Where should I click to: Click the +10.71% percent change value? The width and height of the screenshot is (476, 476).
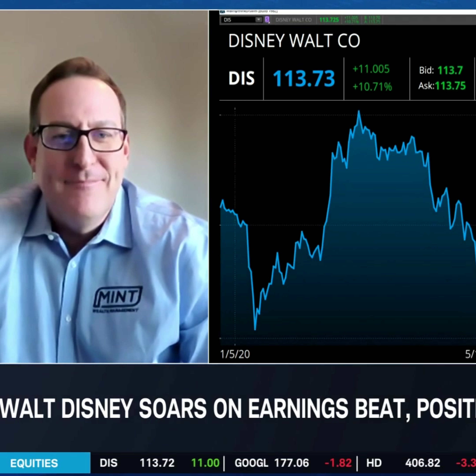(372, 87)
